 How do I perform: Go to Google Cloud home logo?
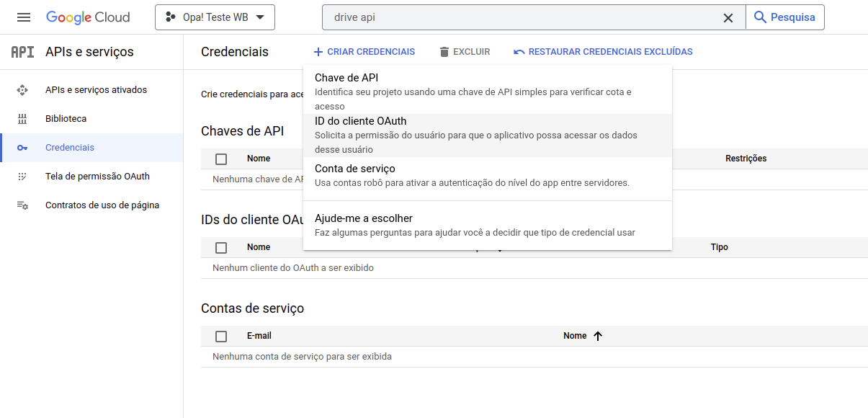click(x=88, y=17)
